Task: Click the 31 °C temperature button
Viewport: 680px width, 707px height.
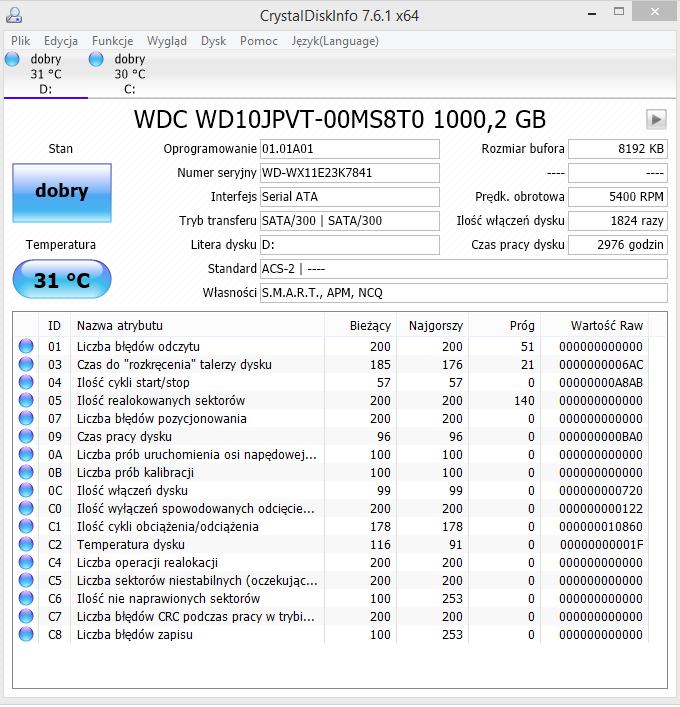Action: tap(62, 279)
